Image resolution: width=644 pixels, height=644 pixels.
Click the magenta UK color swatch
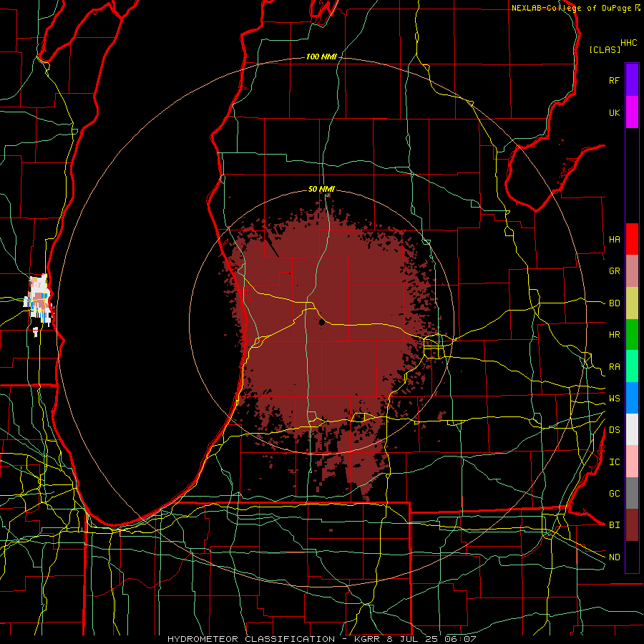pyautogui.click(x=632, y=112)
